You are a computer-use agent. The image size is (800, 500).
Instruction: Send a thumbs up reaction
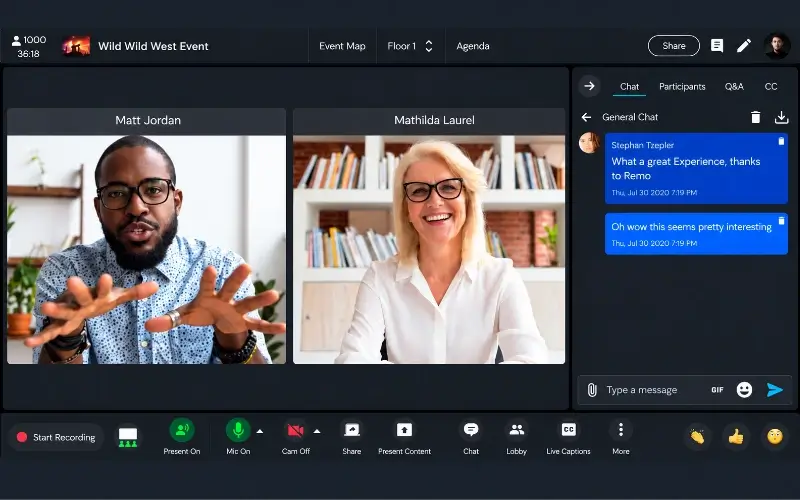pos(736,437)
